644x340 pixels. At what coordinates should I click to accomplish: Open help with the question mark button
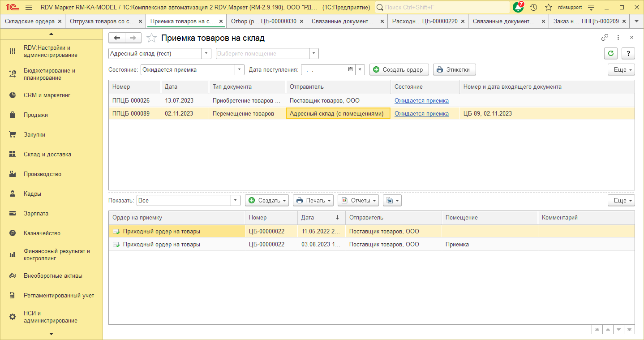coord(628,54)
